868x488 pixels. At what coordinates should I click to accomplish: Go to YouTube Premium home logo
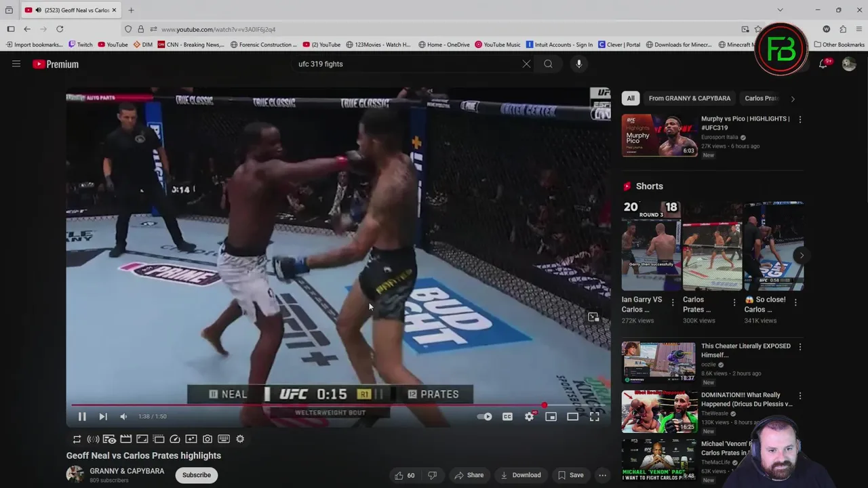[56, 64]
